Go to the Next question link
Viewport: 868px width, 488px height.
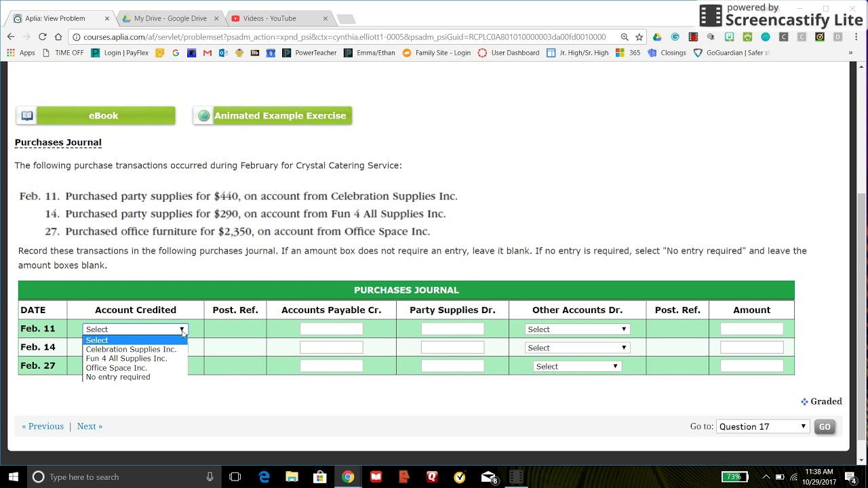tap(90, 426)
